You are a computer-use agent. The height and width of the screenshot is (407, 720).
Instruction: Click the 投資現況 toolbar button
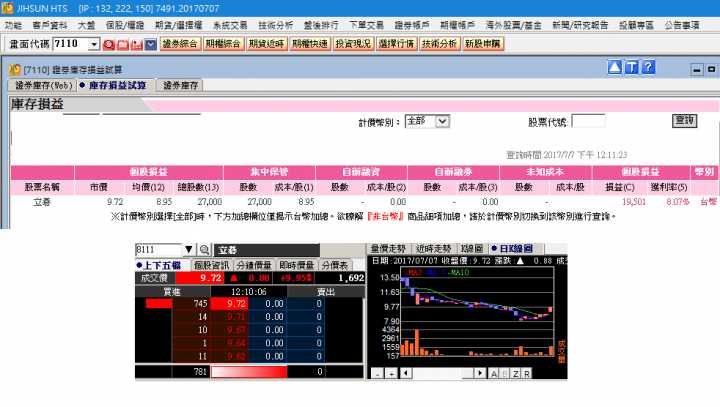tap(353, 44)
